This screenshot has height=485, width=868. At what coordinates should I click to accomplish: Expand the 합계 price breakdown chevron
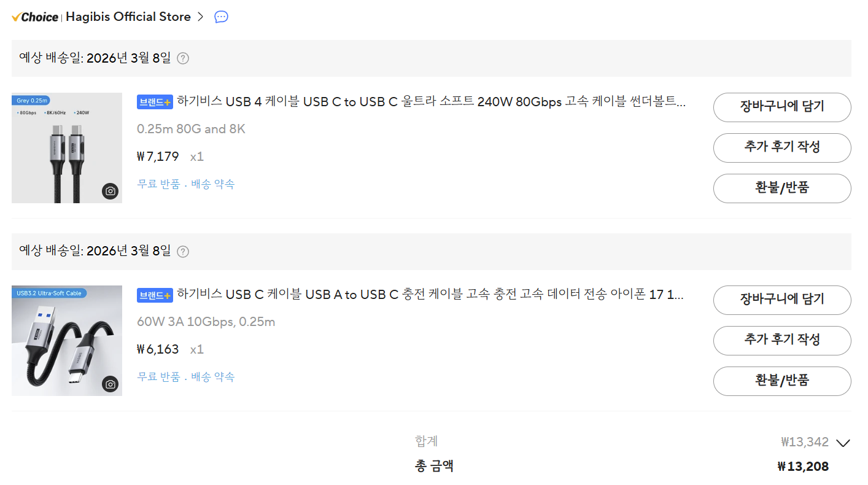pyautogui.click(x=843, y=443)
